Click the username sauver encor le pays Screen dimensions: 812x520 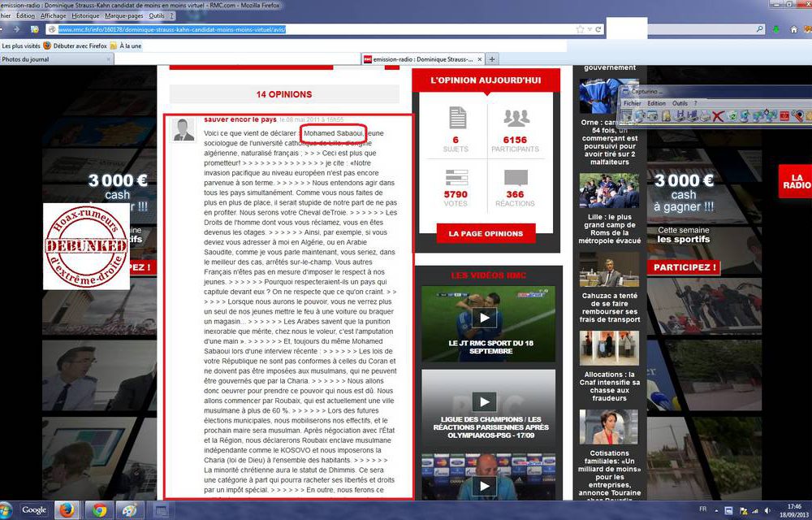[240, 119]
